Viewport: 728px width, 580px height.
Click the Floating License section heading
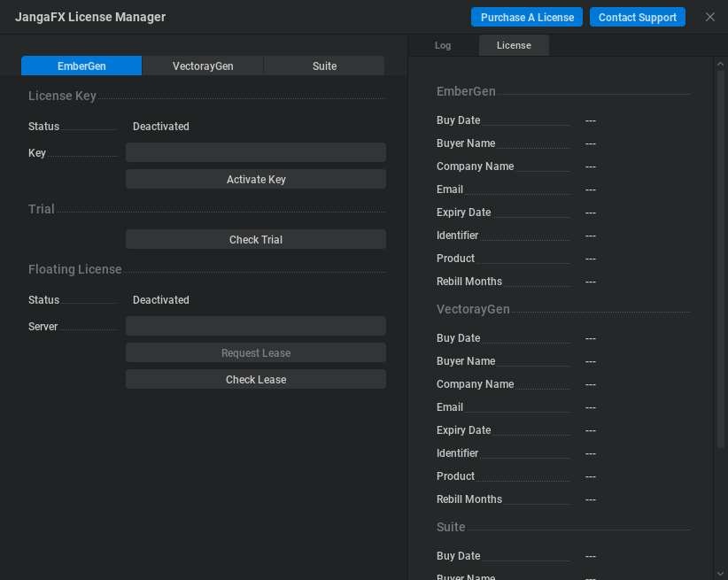(x=74, y=269)
